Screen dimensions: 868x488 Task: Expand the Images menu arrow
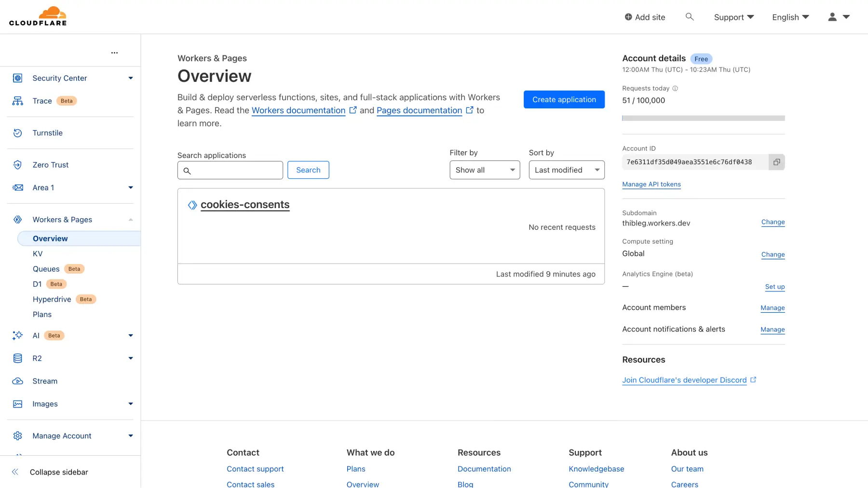pyautogui.click(x=131, y=404)
